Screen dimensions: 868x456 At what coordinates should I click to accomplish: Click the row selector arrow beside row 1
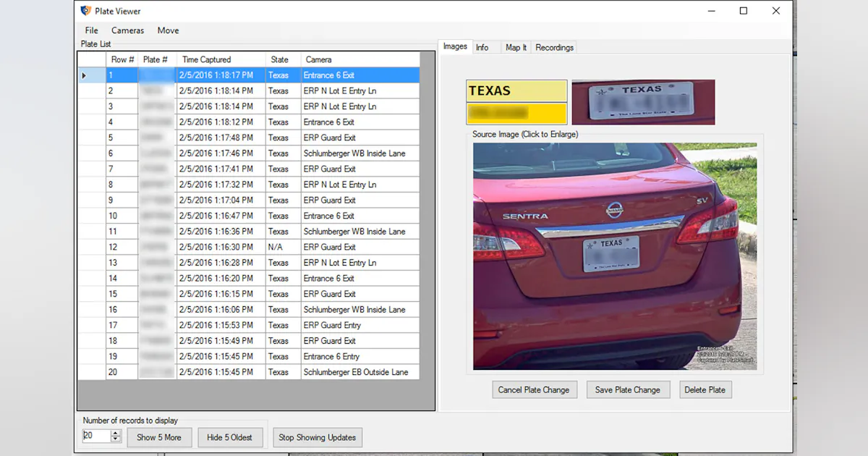83,75
